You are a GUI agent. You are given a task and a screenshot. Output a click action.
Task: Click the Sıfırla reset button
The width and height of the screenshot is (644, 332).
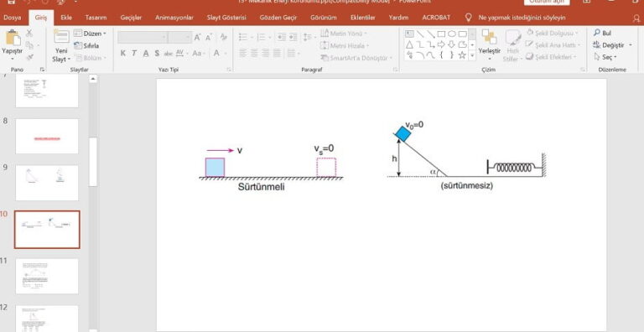86,45
